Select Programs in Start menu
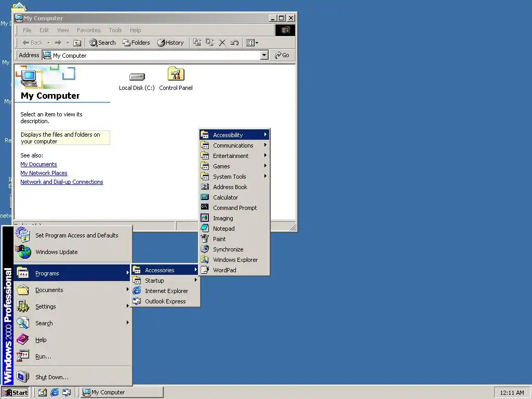 point(73,273)
